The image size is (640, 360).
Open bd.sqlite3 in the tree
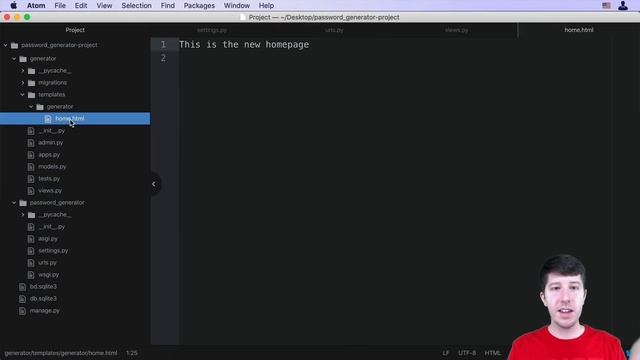point(43,287)
